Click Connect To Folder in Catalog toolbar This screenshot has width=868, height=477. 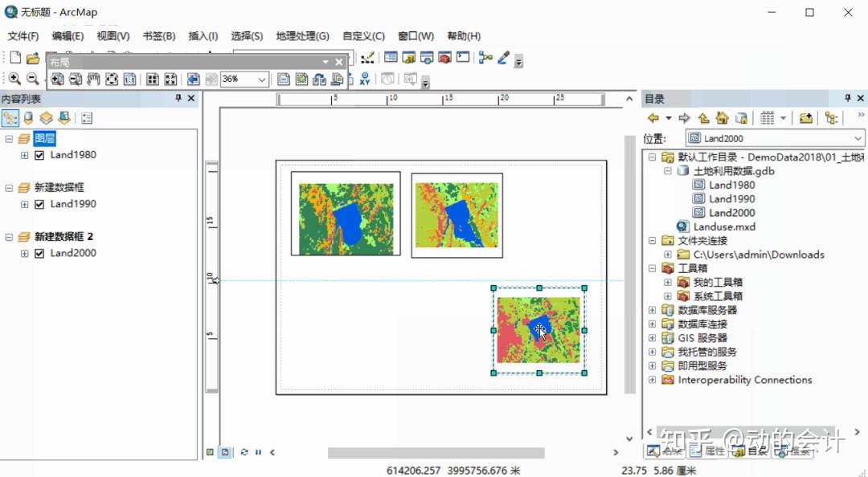point(805,117)
